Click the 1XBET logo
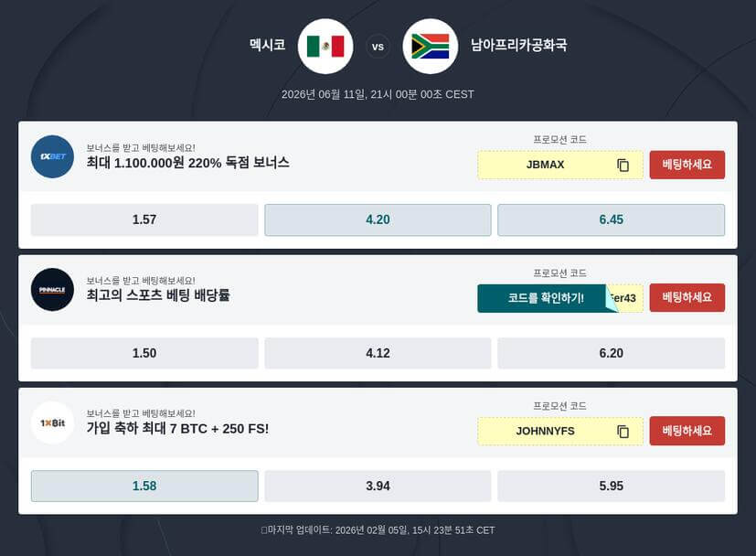Screen dimensions: 756x556 pyautogui.click(x=52, y=156)
